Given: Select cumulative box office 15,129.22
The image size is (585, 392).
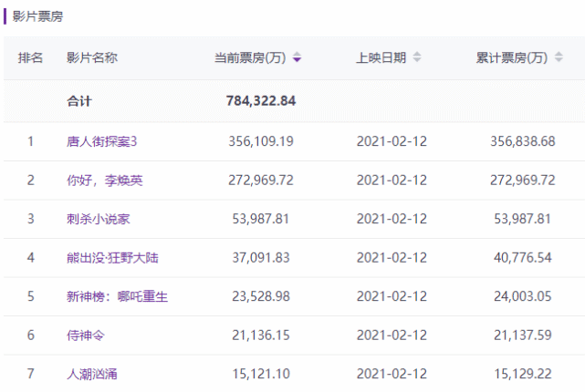Looking at the screenshot, I should coord(523,374).
